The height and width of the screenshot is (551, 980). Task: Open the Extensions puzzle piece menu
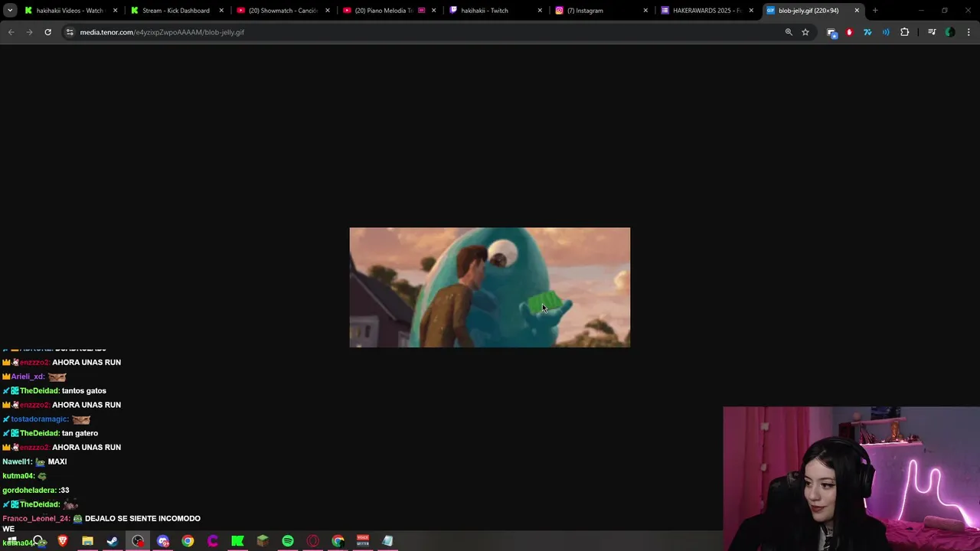[905, 32]
